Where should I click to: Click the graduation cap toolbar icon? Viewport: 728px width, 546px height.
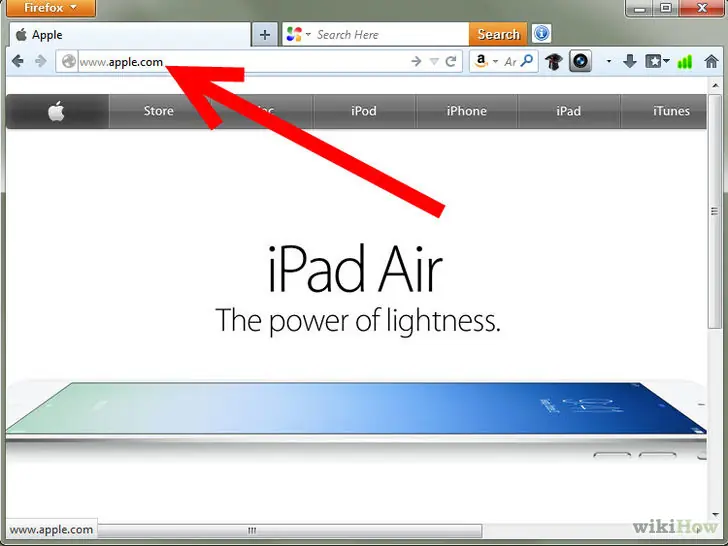[x=553, y=61]
